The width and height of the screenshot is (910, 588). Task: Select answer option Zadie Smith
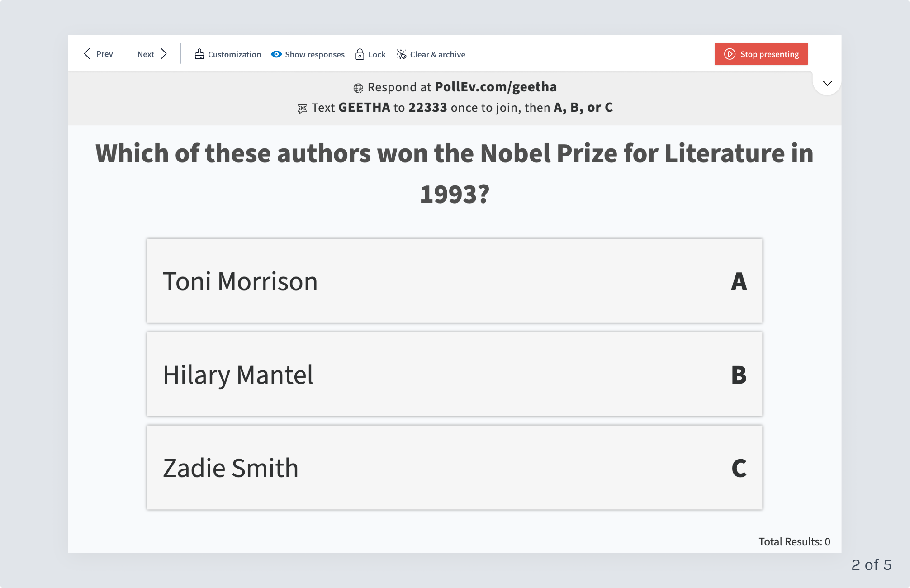[455, 467]
